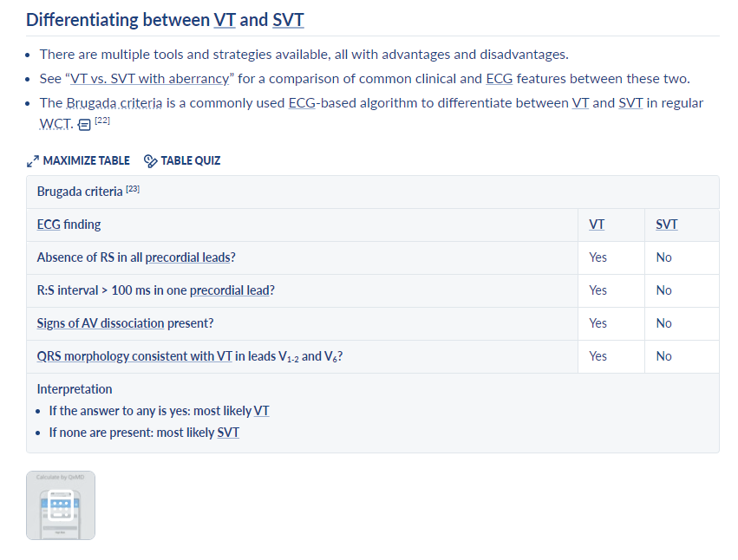Open the note icon after WCT
This screenshot has width=738, height=560.
point(84,125)
